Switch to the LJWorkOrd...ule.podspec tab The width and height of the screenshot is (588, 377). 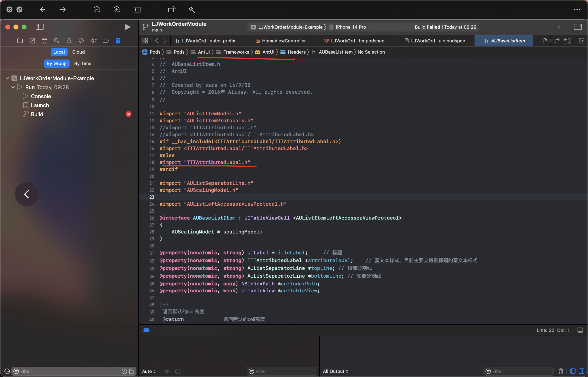(434, 41)
